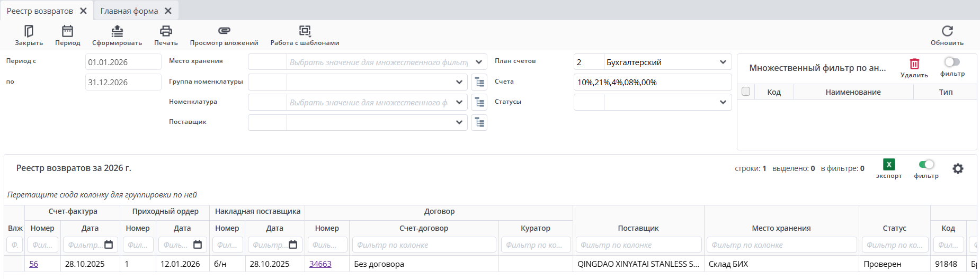Click the Счета input field

coord(652,82)
